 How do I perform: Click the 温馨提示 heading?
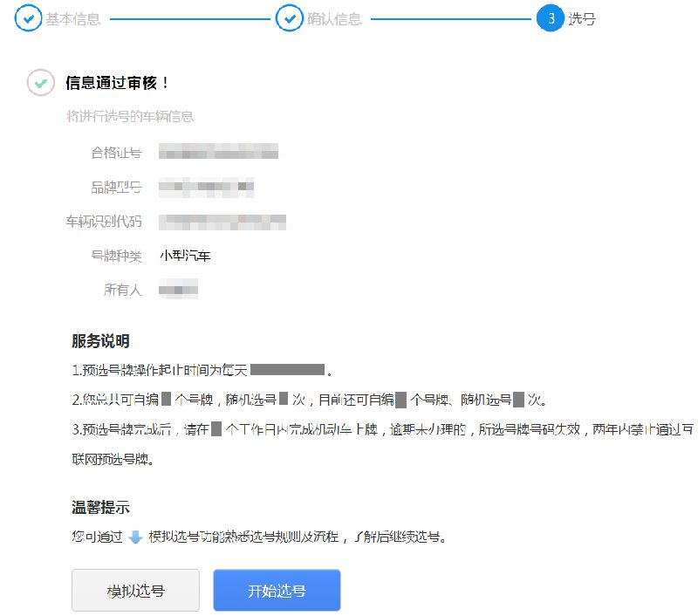click(100, 508)
